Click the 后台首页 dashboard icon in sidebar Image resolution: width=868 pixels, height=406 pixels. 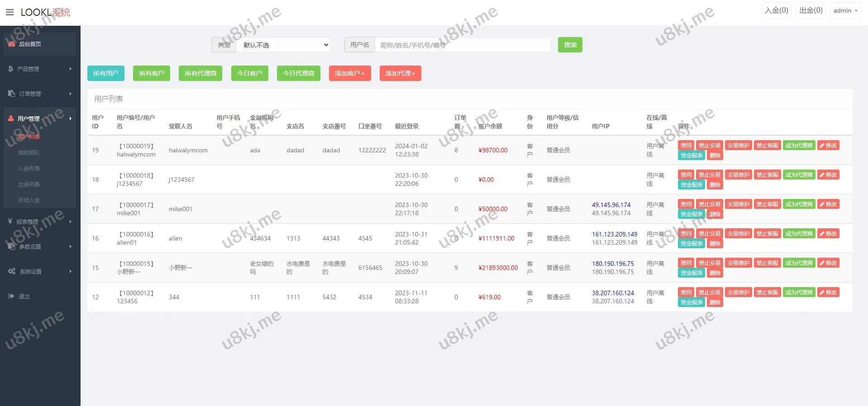(12, 44)
